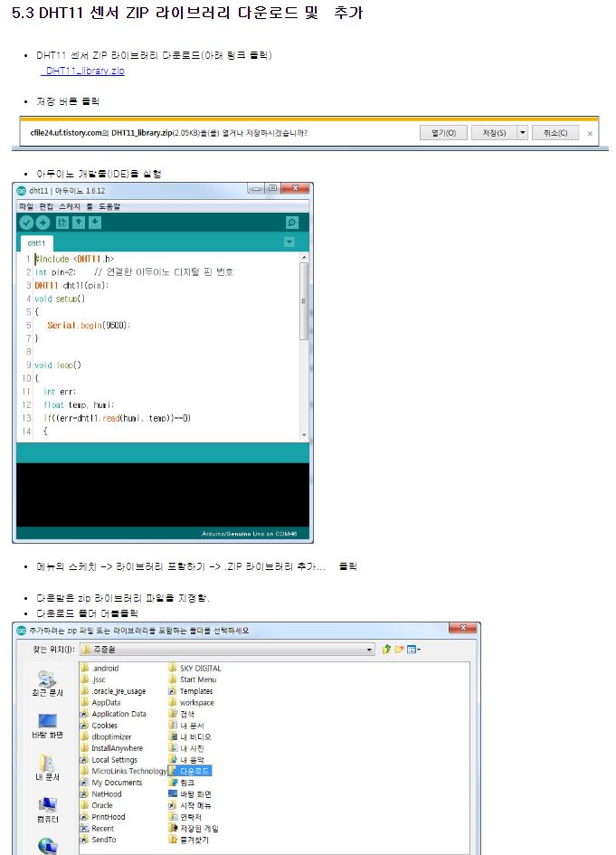Expand the 저장(S) button dropdown arrow
This screenshot has height=855, width=616.
point(523,133)
